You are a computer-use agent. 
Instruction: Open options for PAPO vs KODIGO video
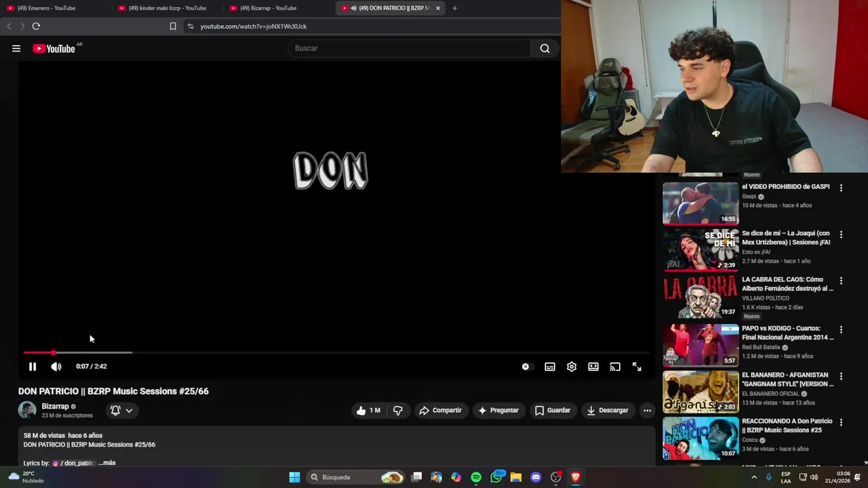(841, 329)
